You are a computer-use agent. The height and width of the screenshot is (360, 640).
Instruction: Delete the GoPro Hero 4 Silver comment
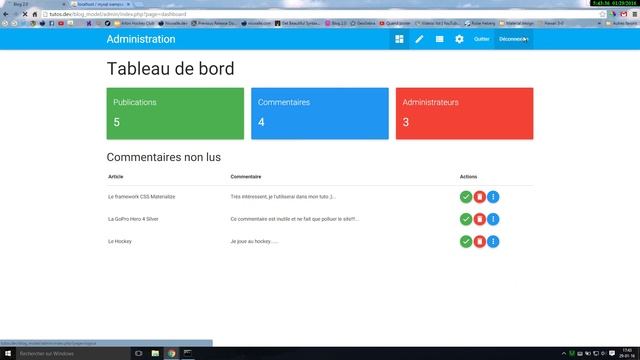(x=480, y=219)
